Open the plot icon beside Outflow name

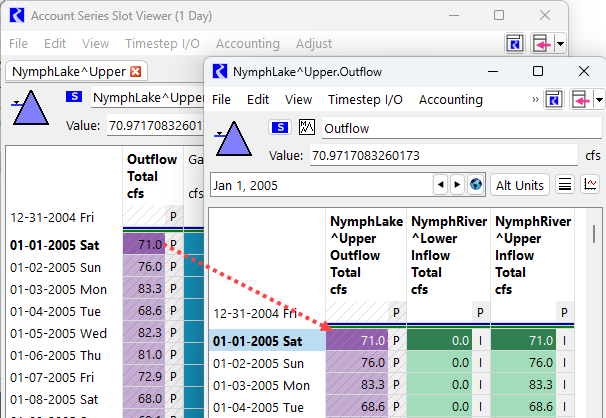(307, 127)
